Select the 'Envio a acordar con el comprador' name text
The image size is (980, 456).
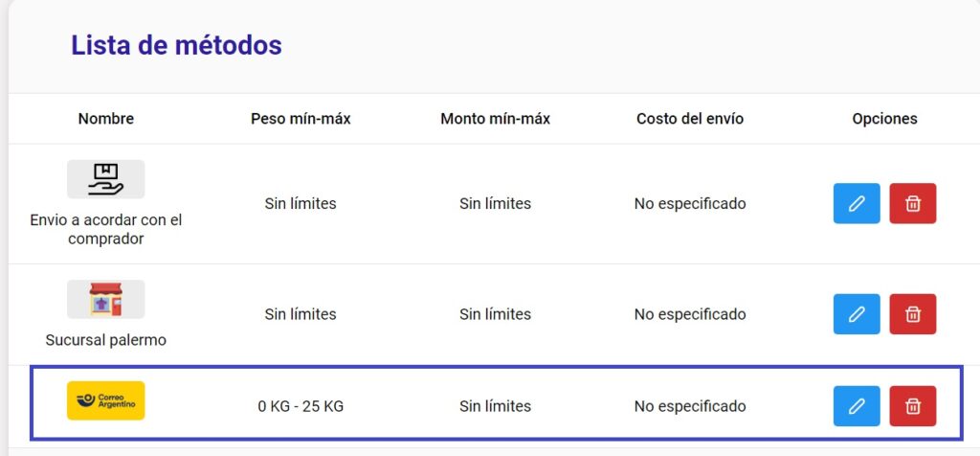105,230
